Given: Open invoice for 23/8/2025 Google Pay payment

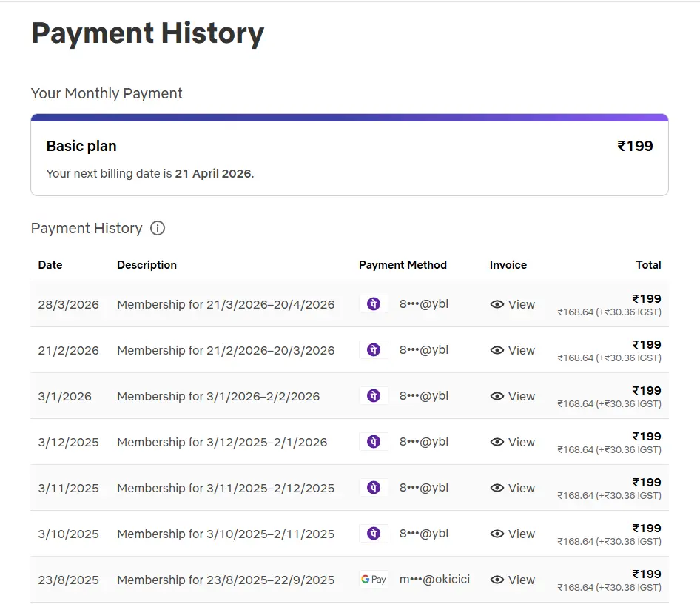Looking at the screenshot, I should point(513,580).
